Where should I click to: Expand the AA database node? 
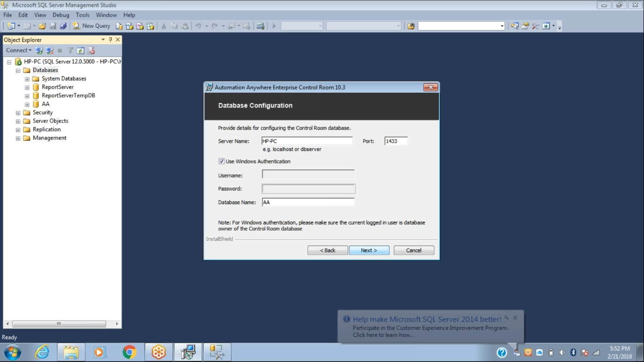coord(27,104)
